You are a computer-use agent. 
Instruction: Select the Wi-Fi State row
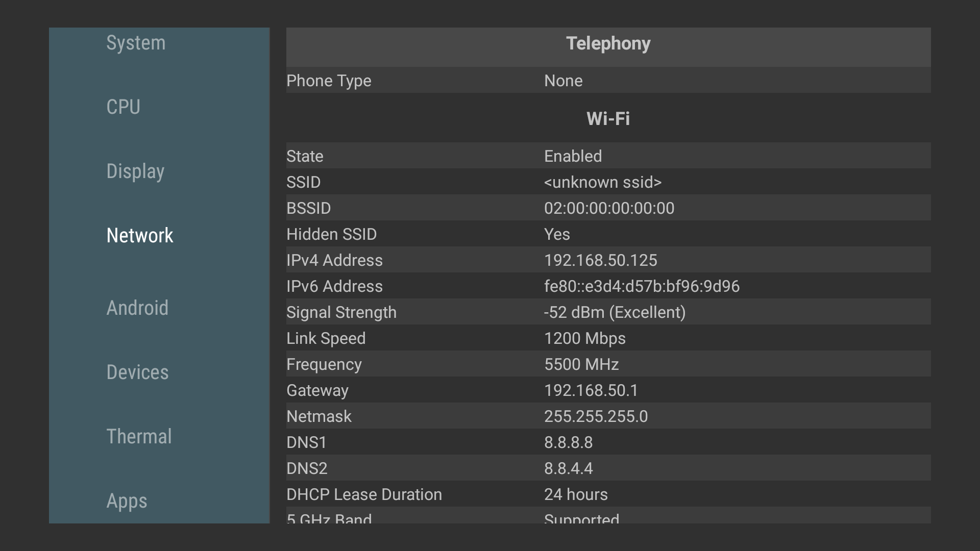[608, 156]
